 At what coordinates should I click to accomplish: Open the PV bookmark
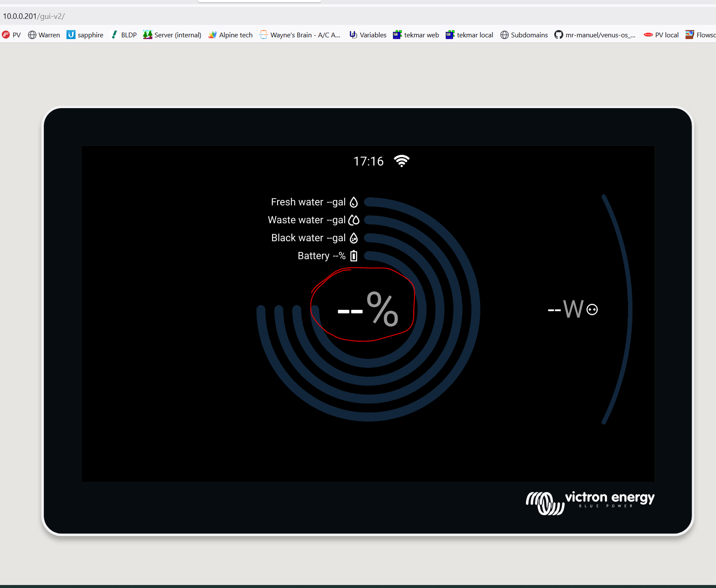click(12, 35)
